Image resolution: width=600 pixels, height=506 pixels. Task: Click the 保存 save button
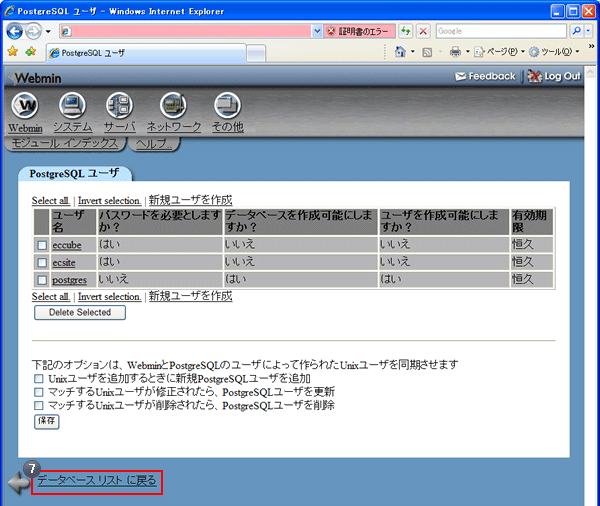[x=47, y=421]
